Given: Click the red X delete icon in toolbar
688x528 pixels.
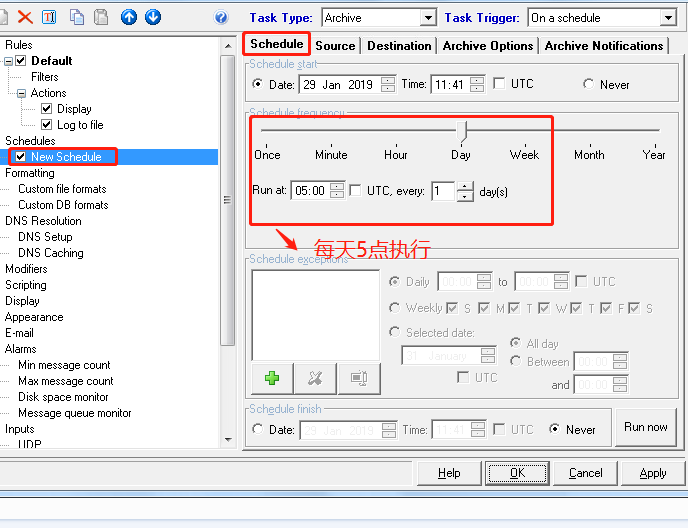Looking at the screenshot, I should tap(25, 17).
